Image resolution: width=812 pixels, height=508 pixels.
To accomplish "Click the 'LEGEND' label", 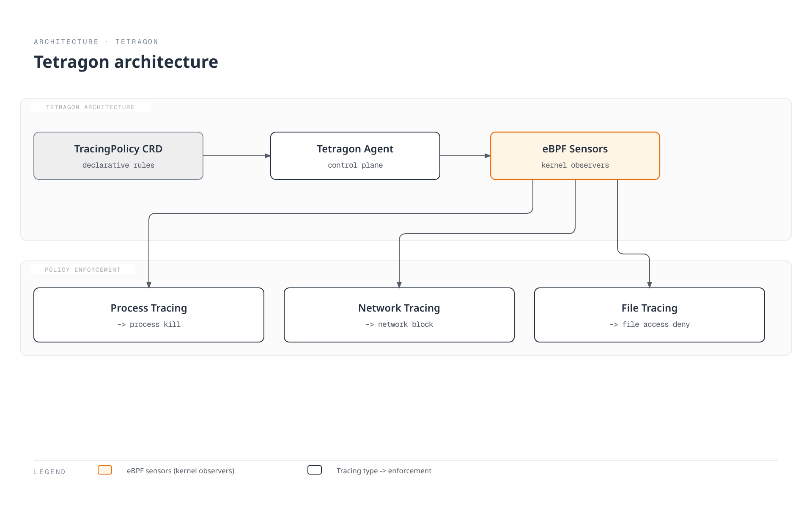I will point(50,472).
